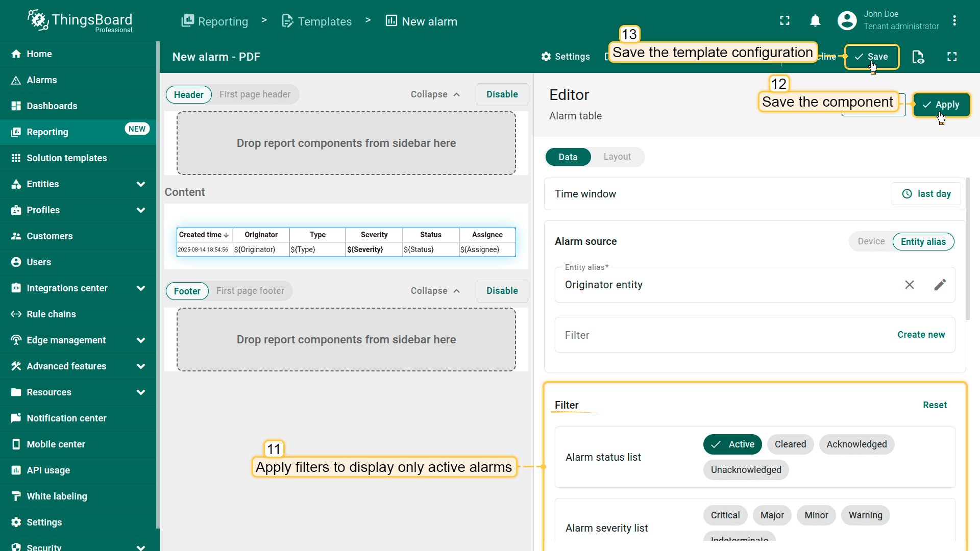This screenshot has width=980, height=551.
Task: Select the First page header tab
Action: [x=255, y=94]
